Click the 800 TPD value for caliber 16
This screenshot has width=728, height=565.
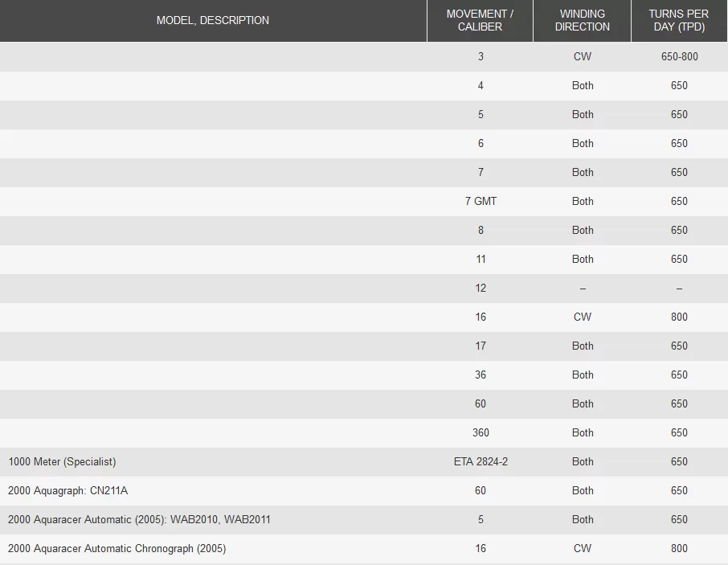(679, 317)
